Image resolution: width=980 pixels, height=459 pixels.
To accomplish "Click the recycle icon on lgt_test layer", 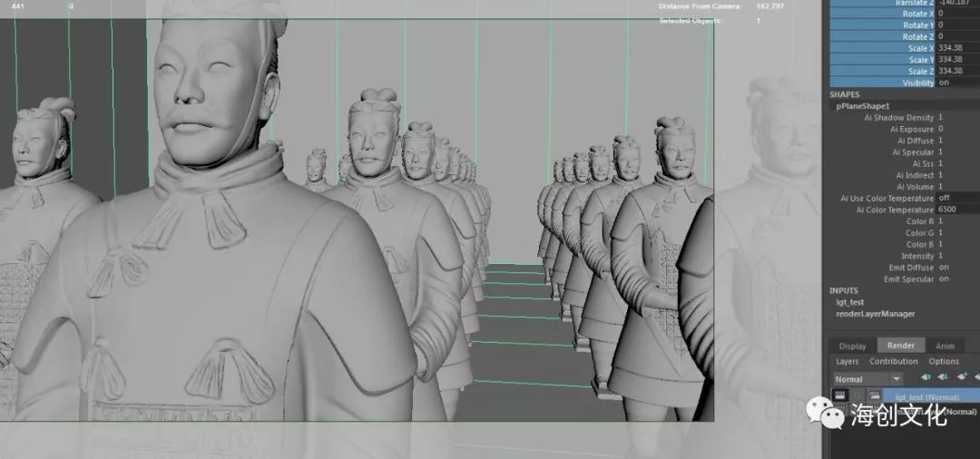I will click(857, 396).
